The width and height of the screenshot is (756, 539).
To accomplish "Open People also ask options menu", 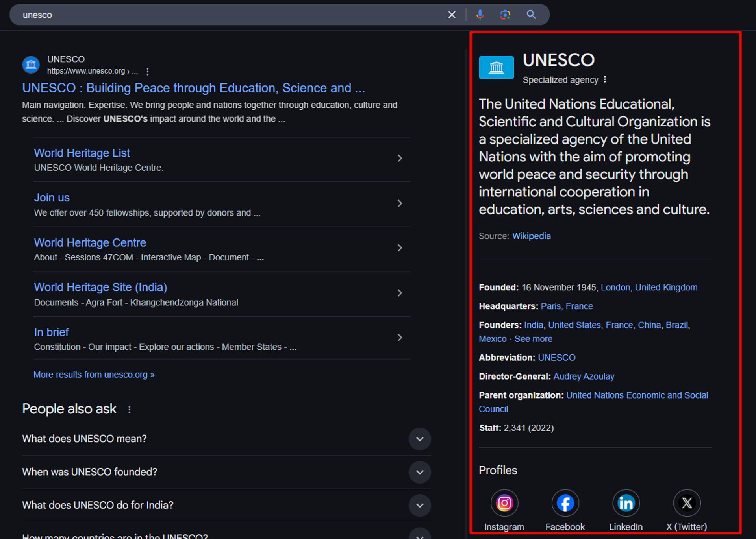I will (x=129, y=410).
